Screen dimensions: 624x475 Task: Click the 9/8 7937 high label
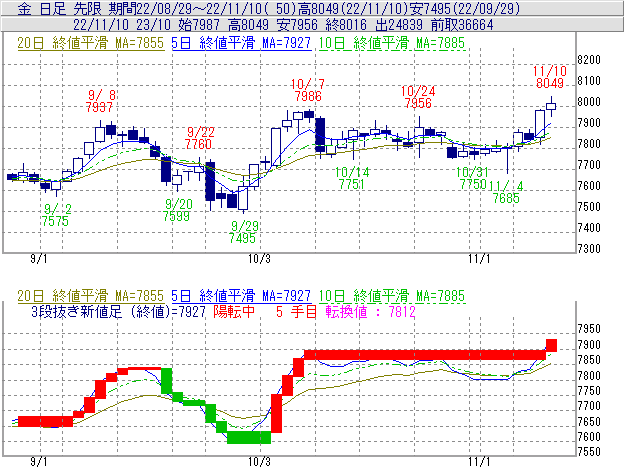coord(100,101)
